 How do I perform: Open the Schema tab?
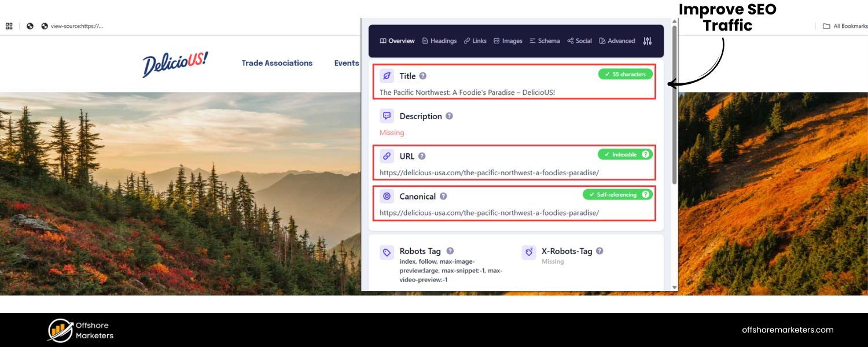click(x=545, y=40)
